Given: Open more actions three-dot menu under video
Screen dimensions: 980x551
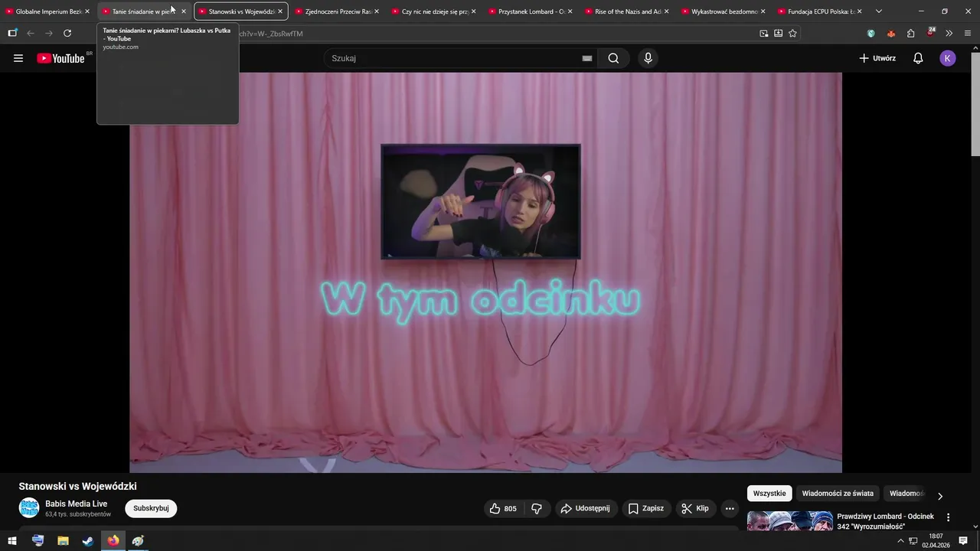Looking at the screenshot, I should [x=730, y=508].
